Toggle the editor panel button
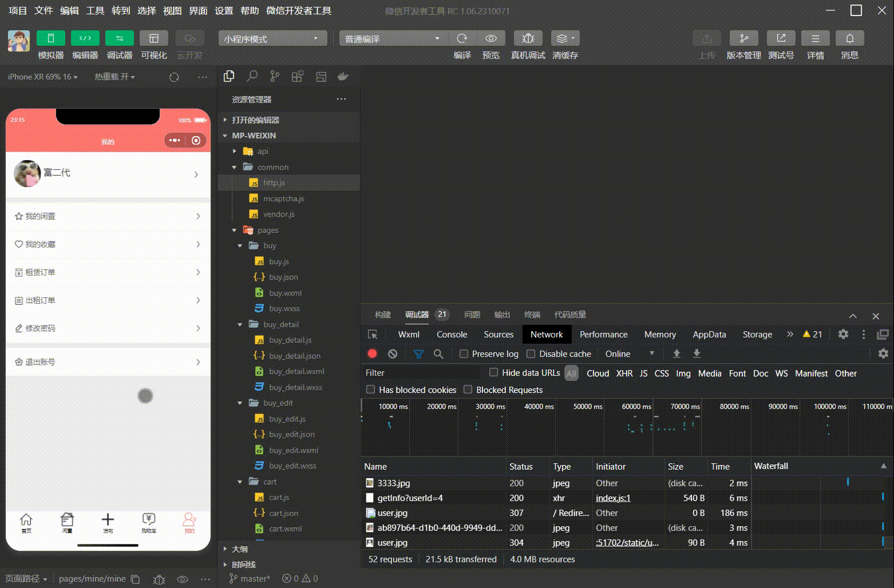Screen dimensions: 894x588 85,38
